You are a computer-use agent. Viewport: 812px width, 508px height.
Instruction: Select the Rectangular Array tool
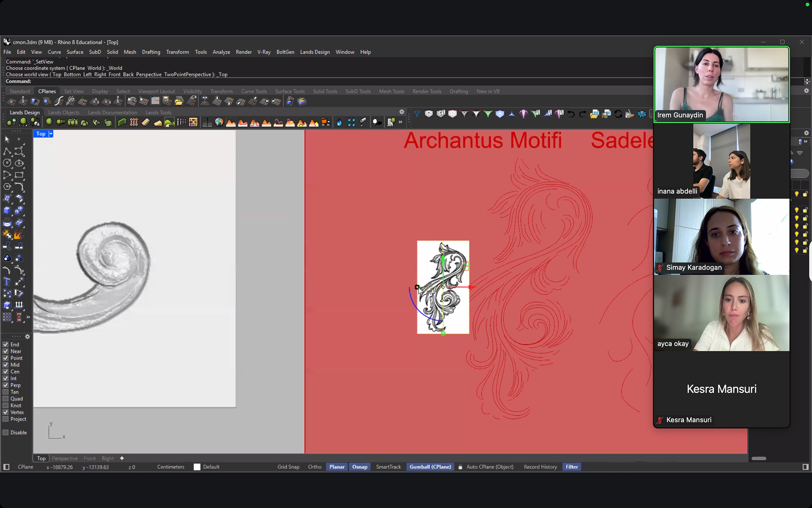coord(7,317)
